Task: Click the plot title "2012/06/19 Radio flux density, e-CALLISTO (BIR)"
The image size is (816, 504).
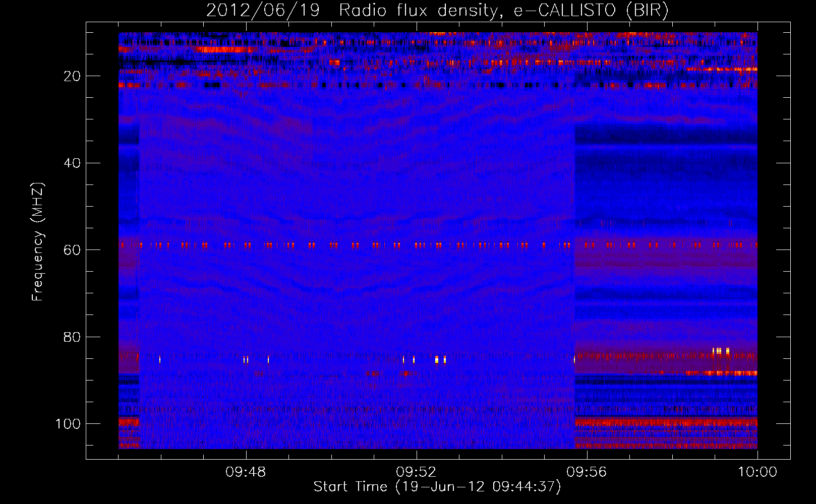Action: 437,11
